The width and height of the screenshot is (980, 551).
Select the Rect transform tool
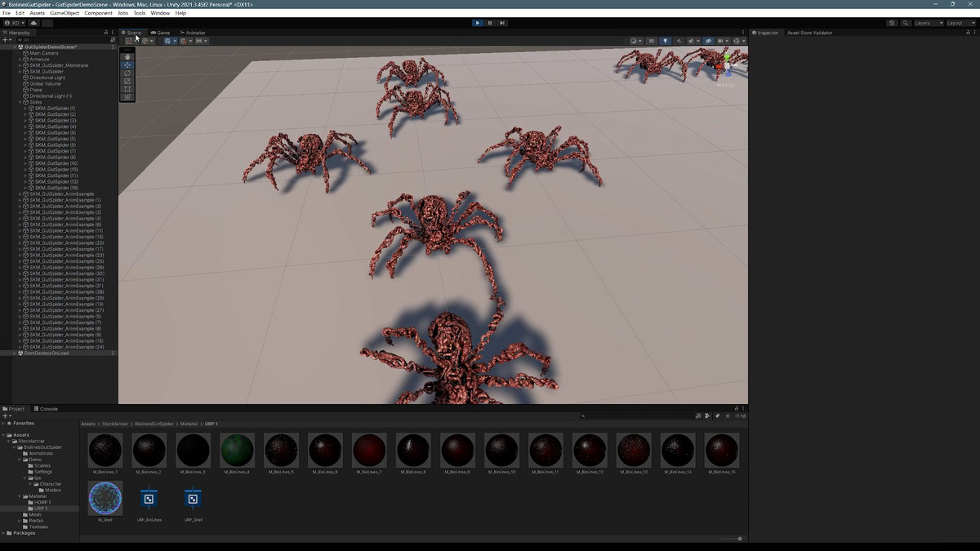pyautogui.click(x=127, y=89)
